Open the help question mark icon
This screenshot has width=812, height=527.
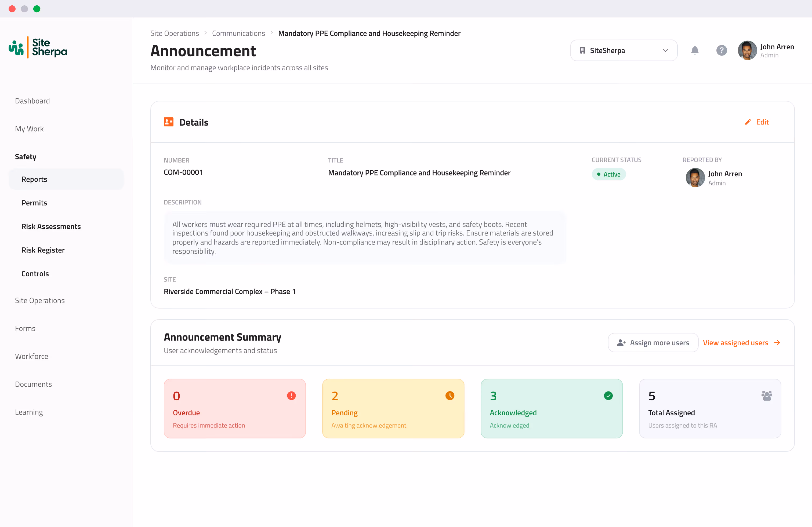[x=721, y=50]
